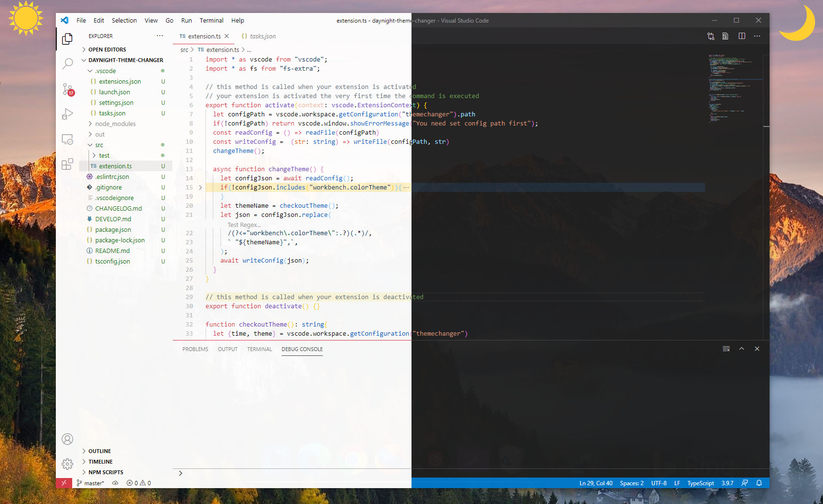
Task: Click the TypeScript language mode
Action: 700,483
